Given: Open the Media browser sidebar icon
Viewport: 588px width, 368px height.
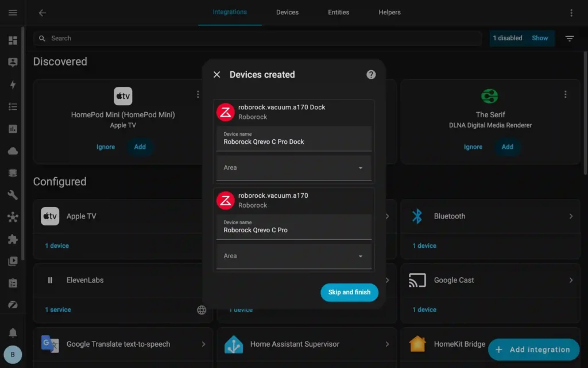Looking at the screenshot, I should pos(13,260).
